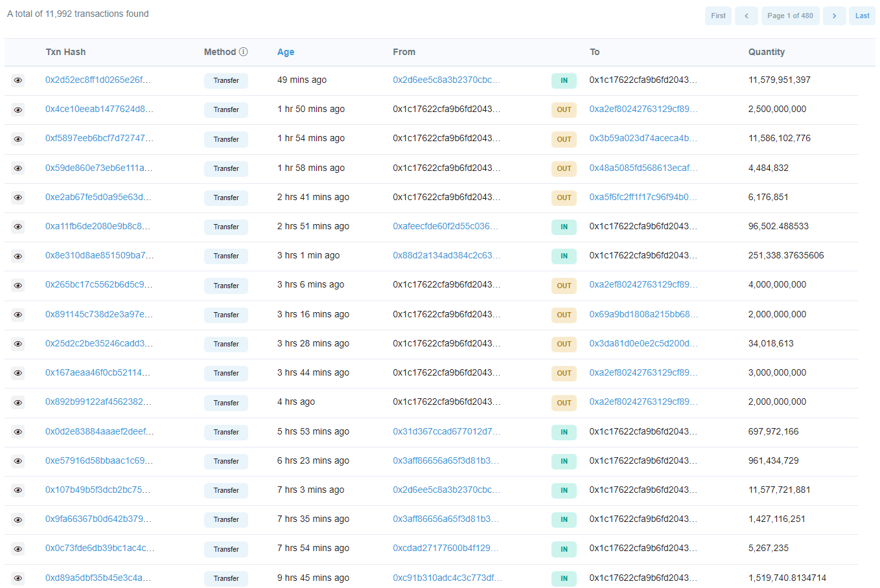Viewport: 880px width, 588px height.
Task: Open sender address 0xcdad27177600b4f129
Action: [x=446, y=548]
